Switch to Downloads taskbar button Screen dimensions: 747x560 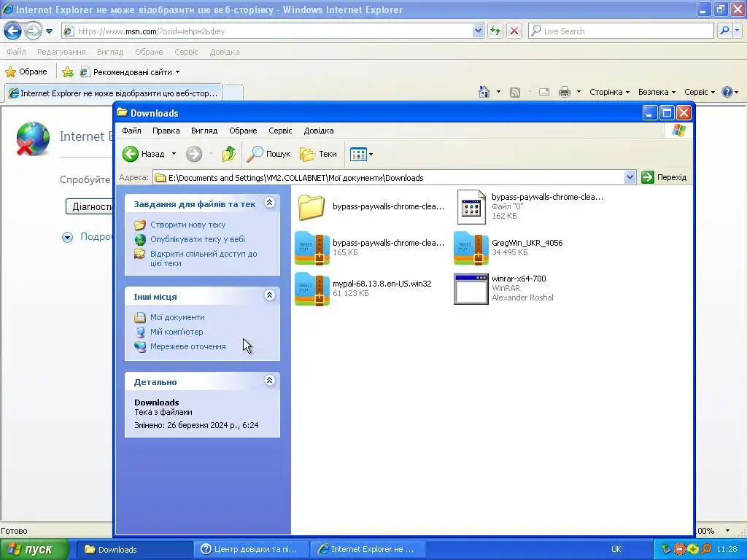pyautogui.click(x=135, y=550)
